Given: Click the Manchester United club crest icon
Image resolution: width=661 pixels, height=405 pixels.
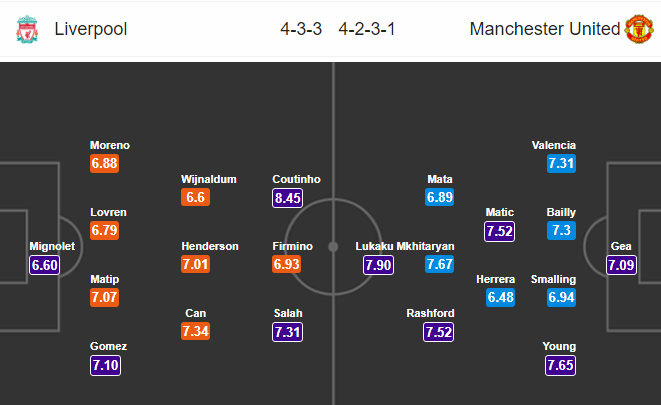Looking at the screenshot, I should 638,29.
